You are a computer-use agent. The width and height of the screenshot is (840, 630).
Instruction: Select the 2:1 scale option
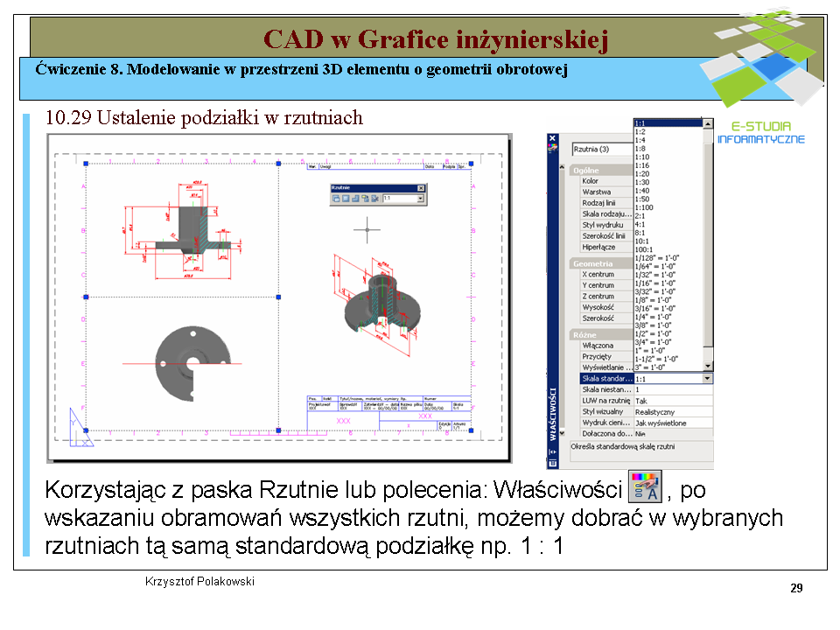tap(668, 216)
